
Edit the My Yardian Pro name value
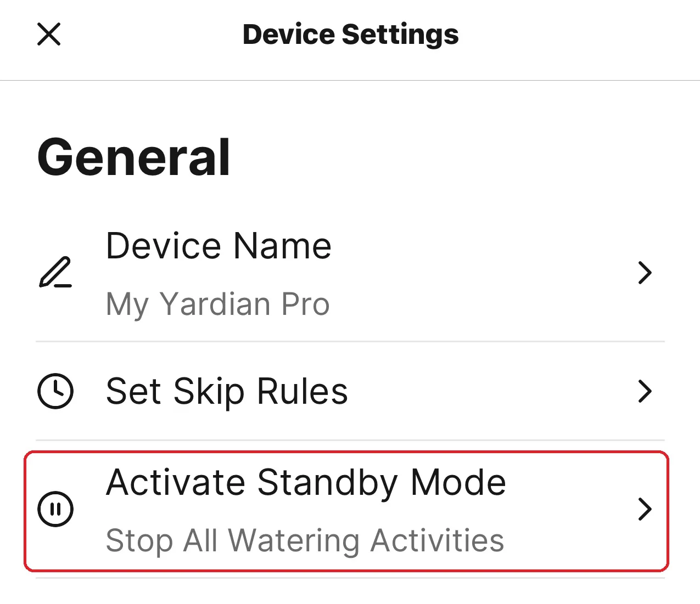pyautogui.click(x=217, y=304)
